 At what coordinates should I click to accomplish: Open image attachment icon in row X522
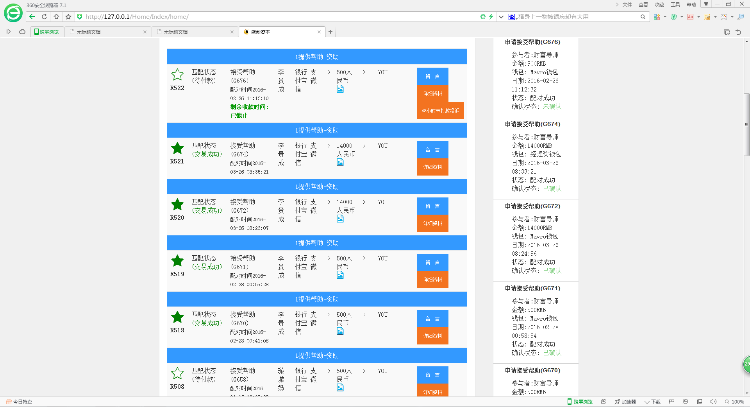click(340, 89)
